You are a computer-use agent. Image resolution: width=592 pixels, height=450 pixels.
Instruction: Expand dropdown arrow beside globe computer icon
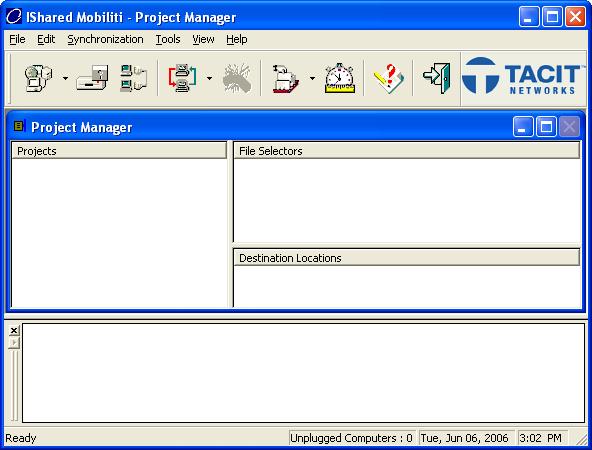pyautogui.click(x=65, y=79)
